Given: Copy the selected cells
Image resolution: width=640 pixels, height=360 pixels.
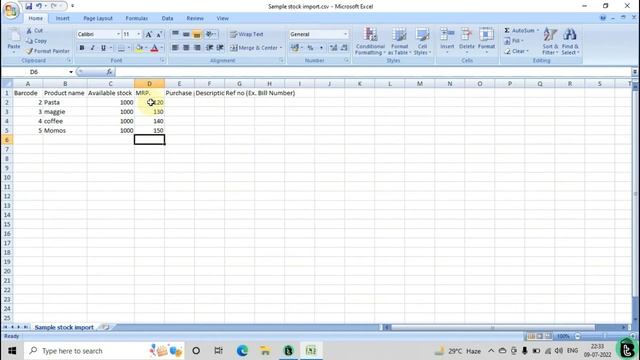Looking at the screenshot, I should click(x=36, y=41).
